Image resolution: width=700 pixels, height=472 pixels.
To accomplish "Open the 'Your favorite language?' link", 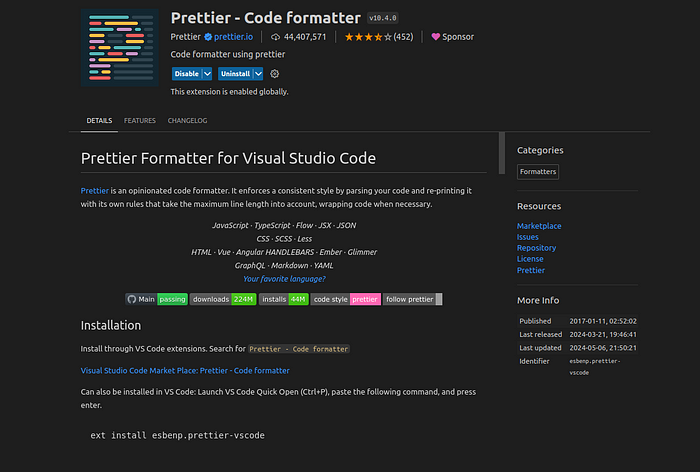I will (284, 279).
